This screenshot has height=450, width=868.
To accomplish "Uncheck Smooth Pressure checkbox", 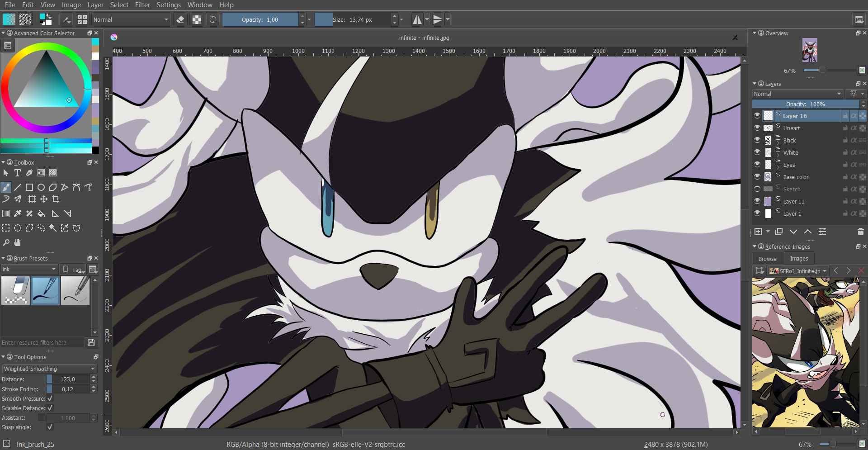I will click(50, 398).
